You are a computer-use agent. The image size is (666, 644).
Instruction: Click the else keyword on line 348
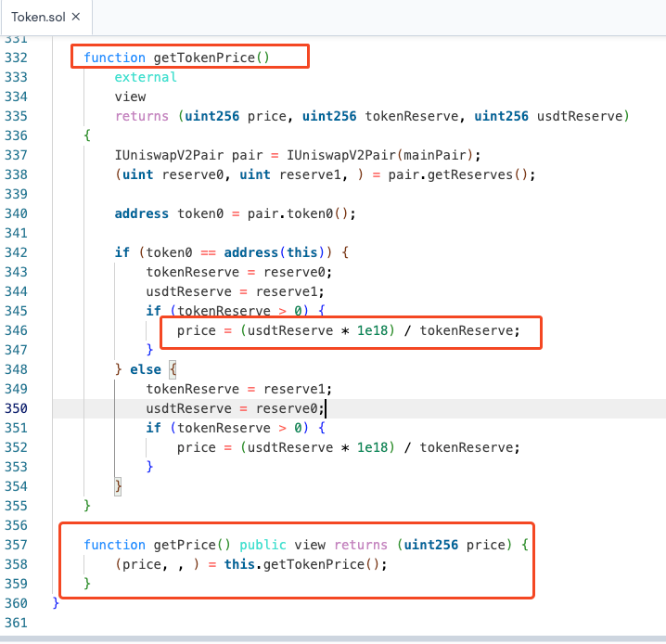pyautogui.click(x=146, y=369)
